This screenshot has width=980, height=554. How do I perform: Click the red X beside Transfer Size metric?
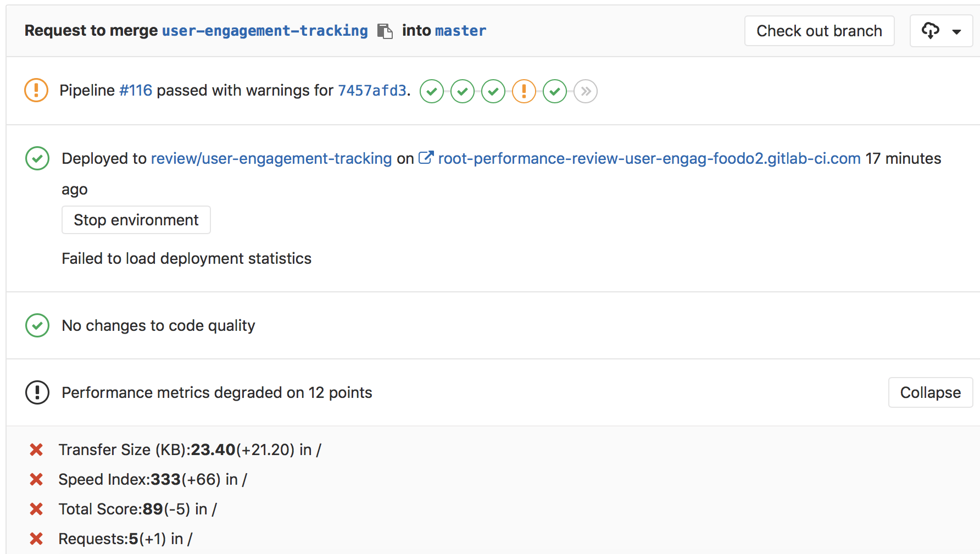coord(36,450)
